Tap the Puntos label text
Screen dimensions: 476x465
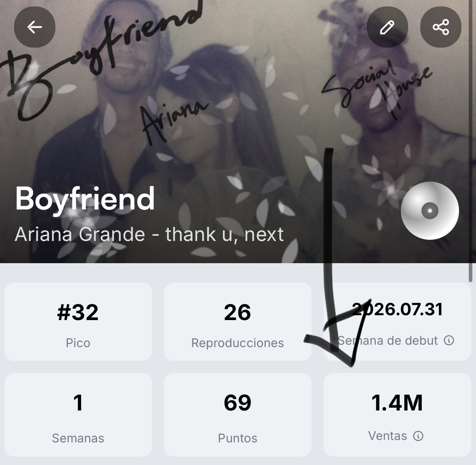coord(238,438)
